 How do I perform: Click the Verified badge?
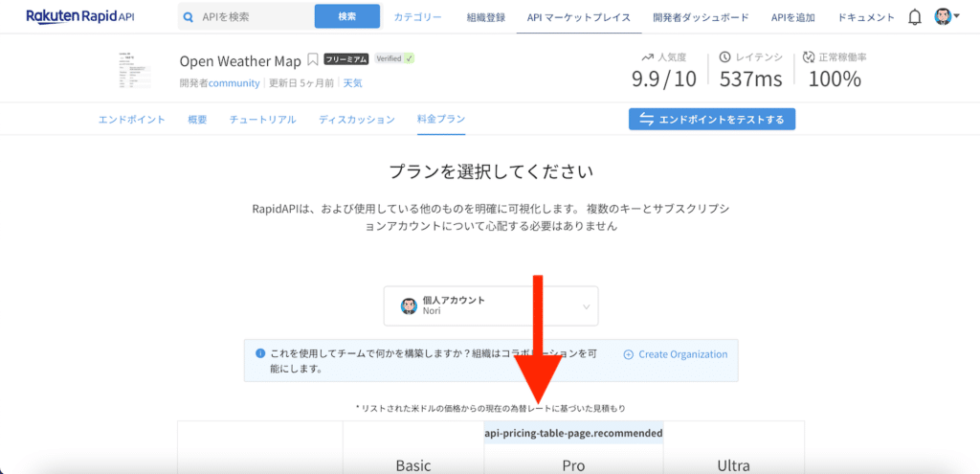[x=394, y=59]
